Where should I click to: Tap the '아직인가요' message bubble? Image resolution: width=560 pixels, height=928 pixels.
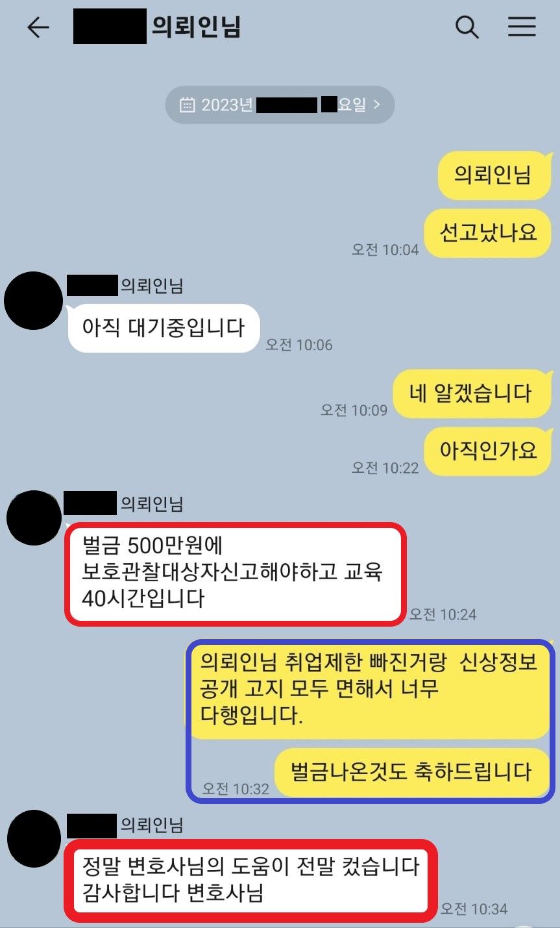488,451
